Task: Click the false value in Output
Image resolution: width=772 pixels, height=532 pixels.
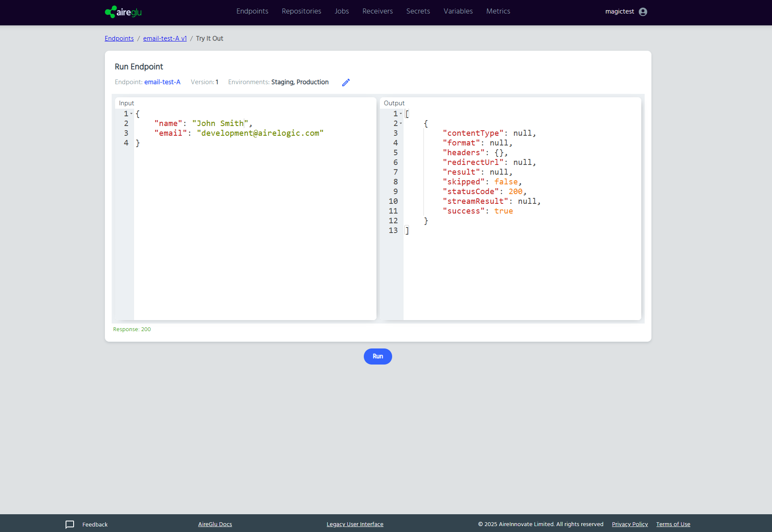Action: point(506,182)
